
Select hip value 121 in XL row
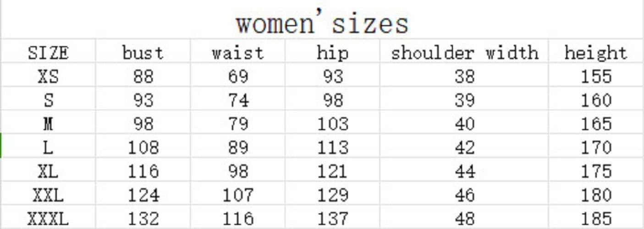(x=332, y=172)
